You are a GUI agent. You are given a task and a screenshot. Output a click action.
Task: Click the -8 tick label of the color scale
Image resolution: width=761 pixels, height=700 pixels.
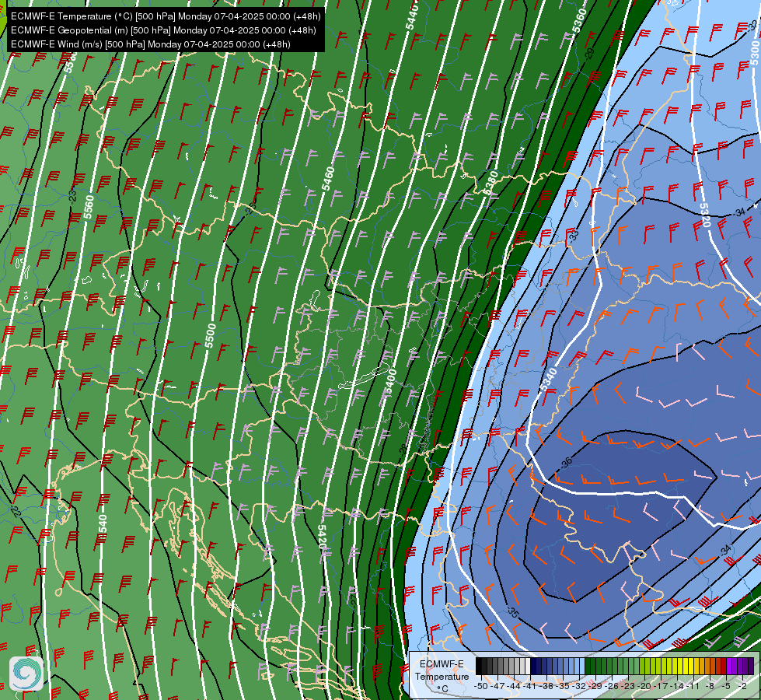(710, 686)
